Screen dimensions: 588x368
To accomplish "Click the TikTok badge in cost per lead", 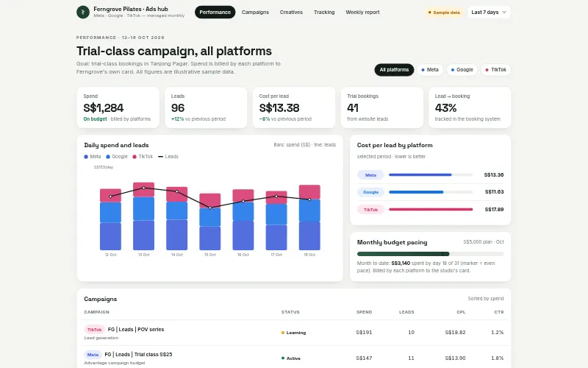I will [x=370, y=210].
